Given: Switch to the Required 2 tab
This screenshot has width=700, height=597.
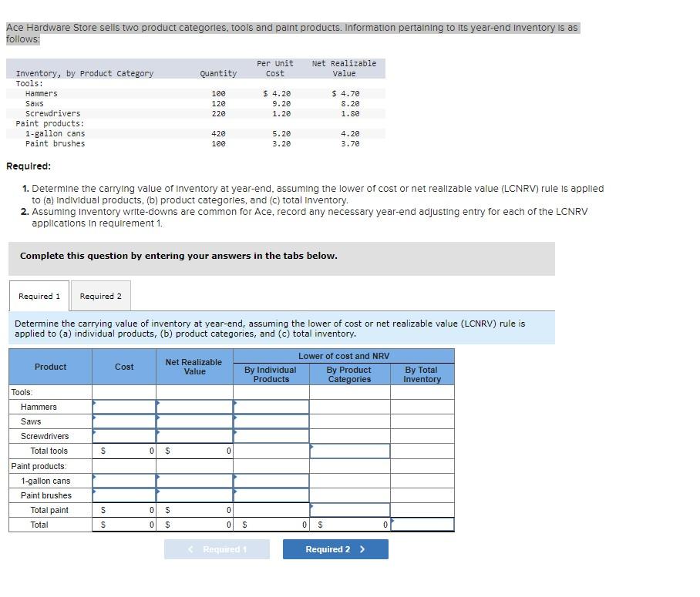Looking at the screenshot, I should point(100,297).
